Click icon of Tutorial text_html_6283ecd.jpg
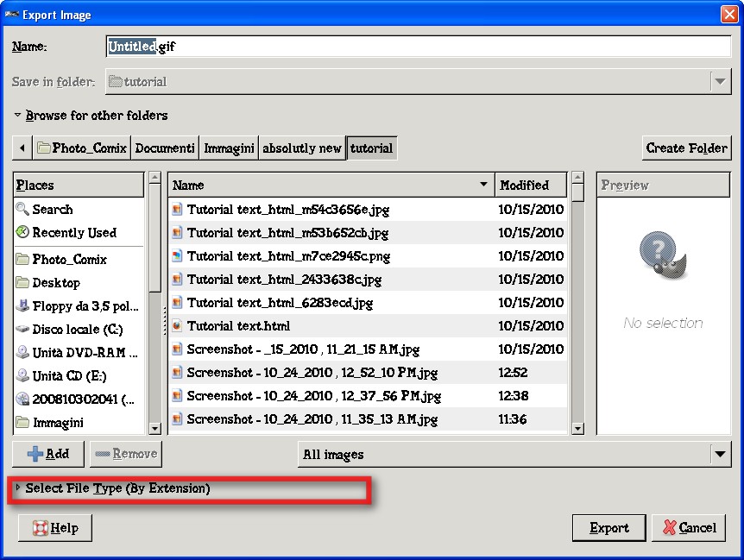Screen dimensions: 744x560 (x=177, y=302)
